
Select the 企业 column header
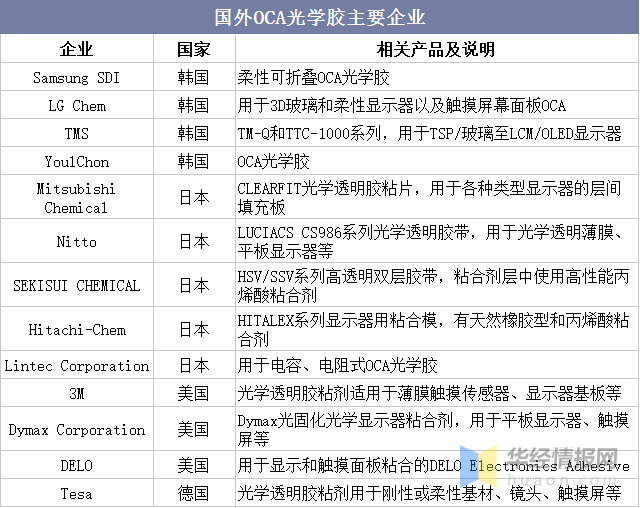tap(77, 49)
